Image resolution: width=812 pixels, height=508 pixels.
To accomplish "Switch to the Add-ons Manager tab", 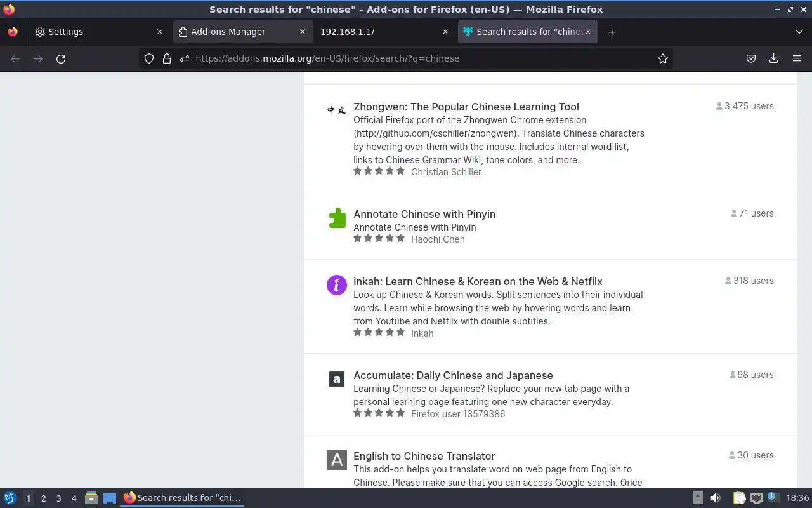I will click(242, 32).
